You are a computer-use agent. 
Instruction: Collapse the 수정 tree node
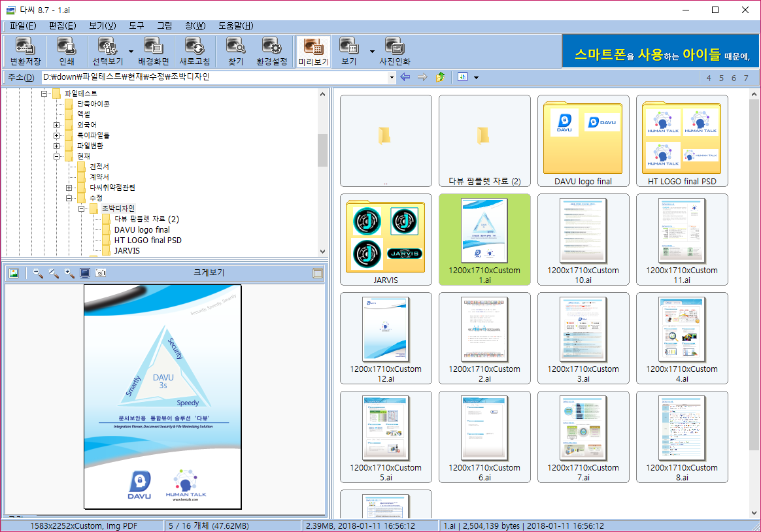[69, 198]
